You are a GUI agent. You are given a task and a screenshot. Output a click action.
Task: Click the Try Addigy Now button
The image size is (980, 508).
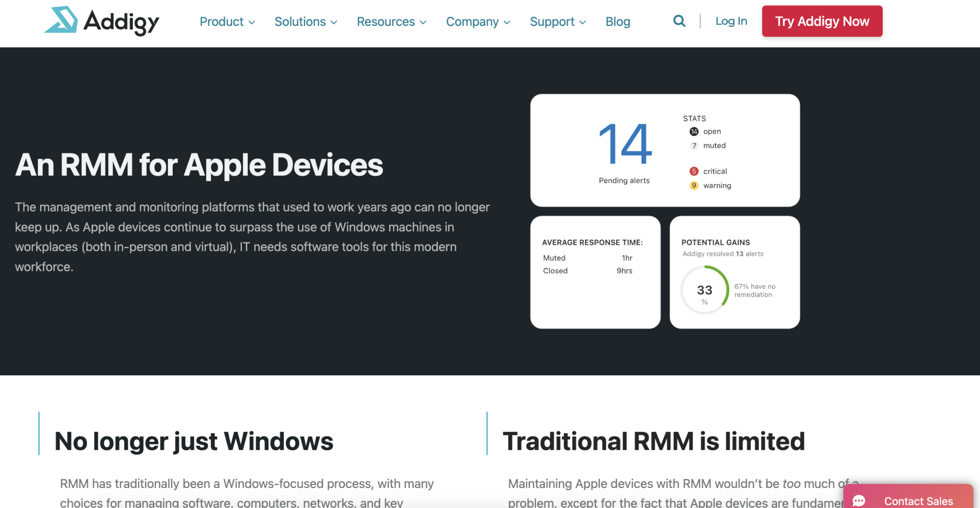tap(822, 21)
